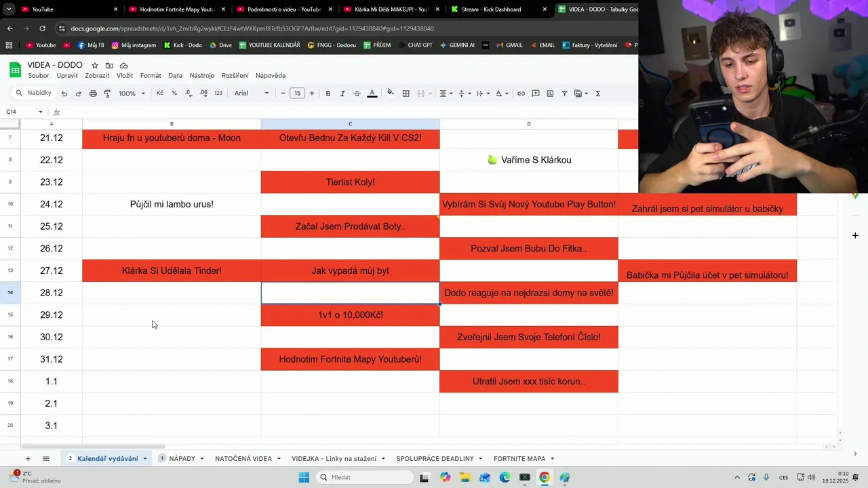Screen dimensions: 868x488
Task: Open the Soubor menu
Action: pos(39,76)
